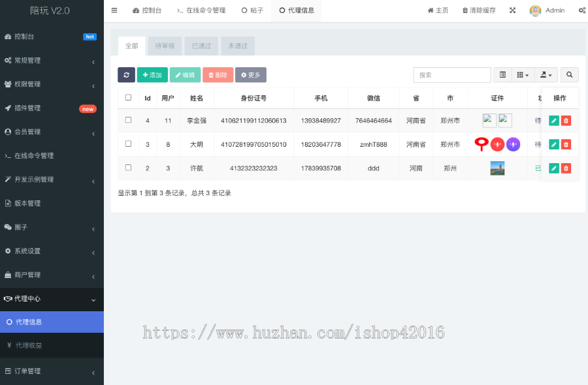The height and width of the screenshot is (385, 588).
Task: Select 代理信息 sidebar submenu item
Action: (x=52, y=322)
